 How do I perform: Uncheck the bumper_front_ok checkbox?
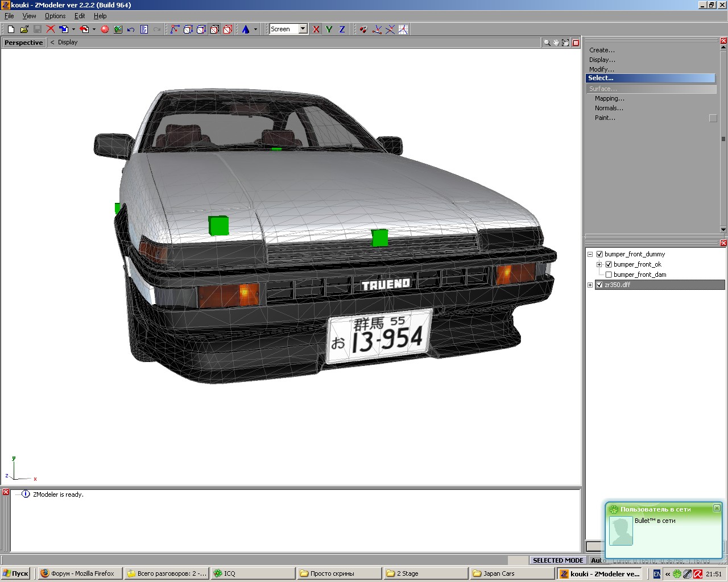click(609, 264)
